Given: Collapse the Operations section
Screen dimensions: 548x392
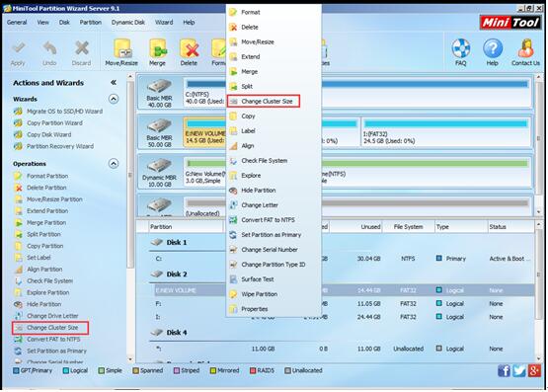Looking at the screenshot, I should coord(114,164).
